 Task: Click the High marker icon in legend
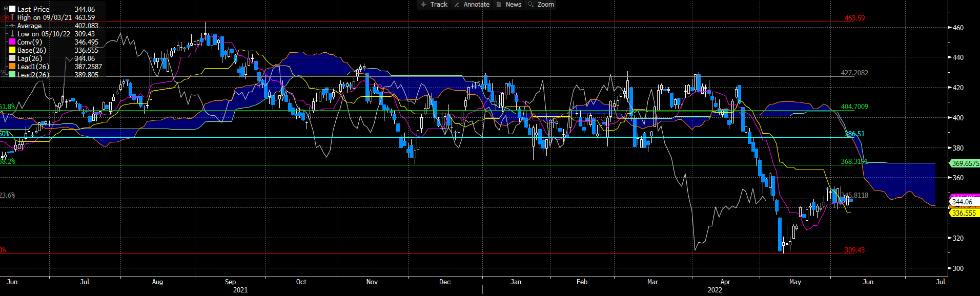[12, 17]
